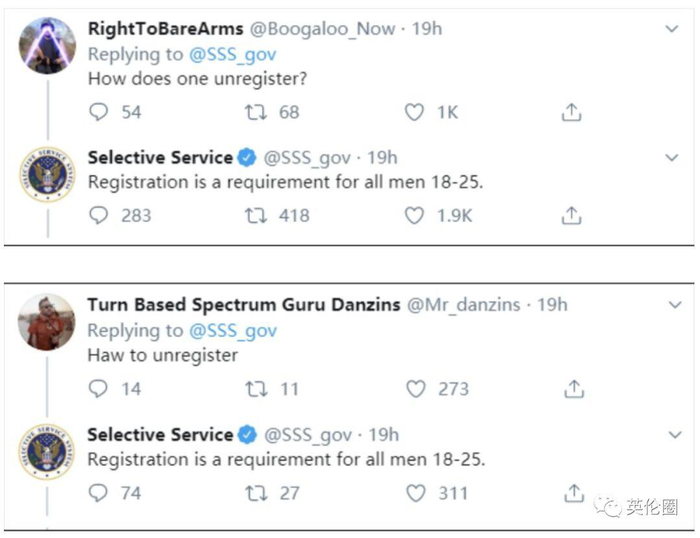
Task: Open the @SSS_gov mention link in RightToBareArms' tweet
Action: pyautogui.click(x=231, y=54)
